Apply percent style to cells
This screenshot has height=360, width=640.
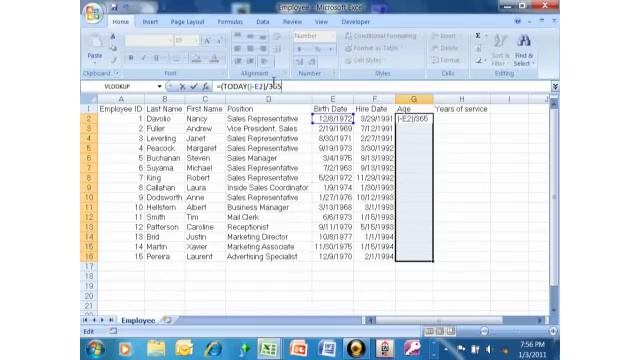pyautogui.click(x=318, y=49)
